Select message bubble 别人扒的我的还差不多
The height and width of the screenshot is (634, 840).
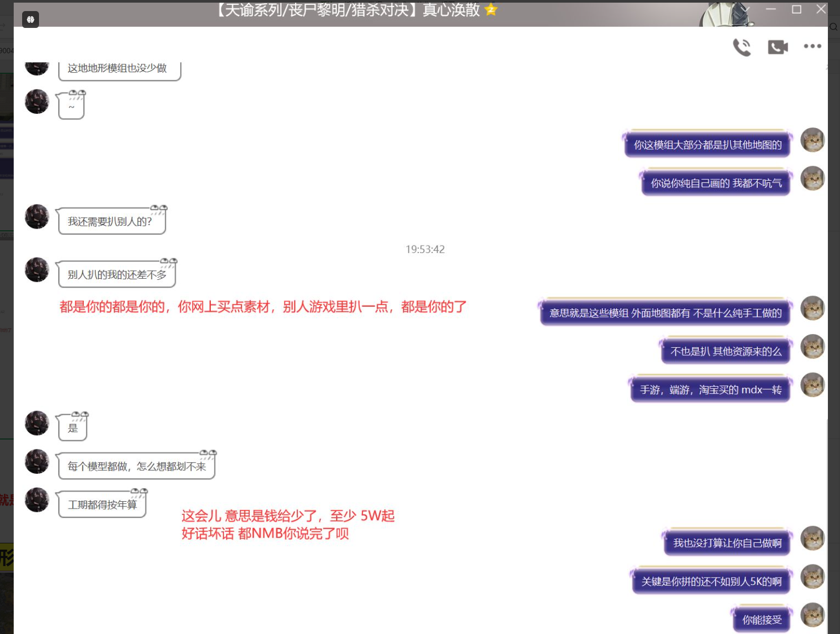click(x=117, y=275)
